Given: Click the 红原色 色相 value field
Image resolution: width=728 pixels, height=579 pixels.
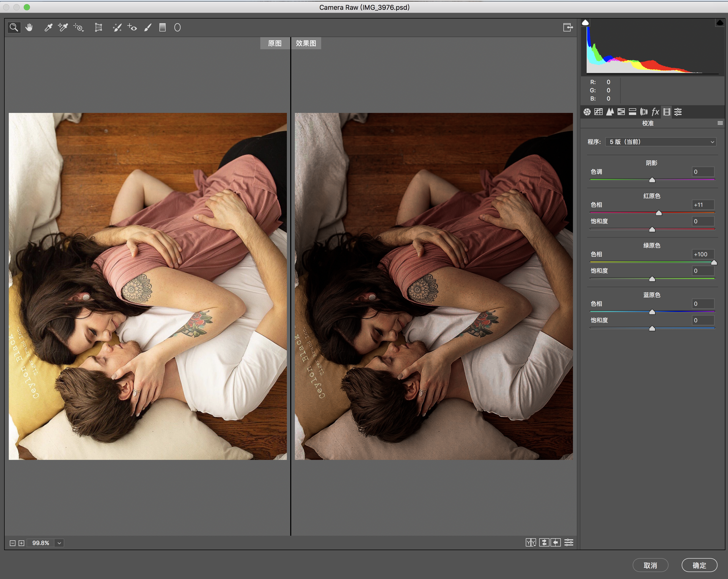Looking at the screenshot, I should [703, 205].
